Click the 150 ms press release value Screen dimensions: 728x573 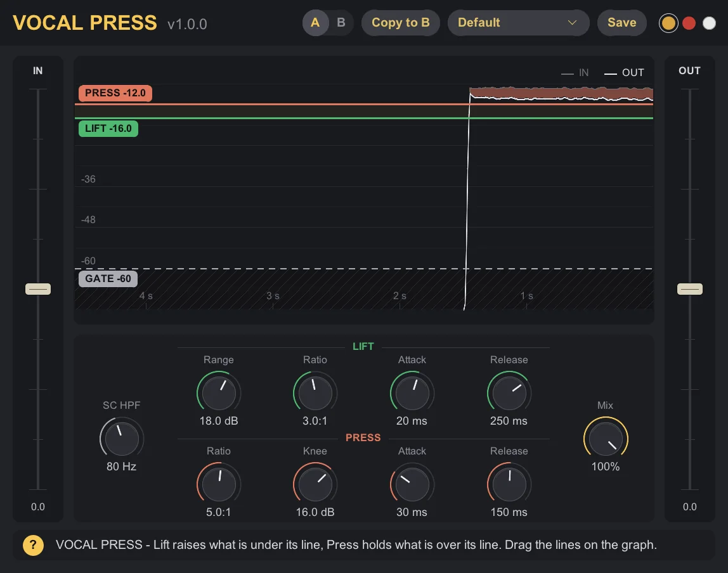tap(509, 512)
